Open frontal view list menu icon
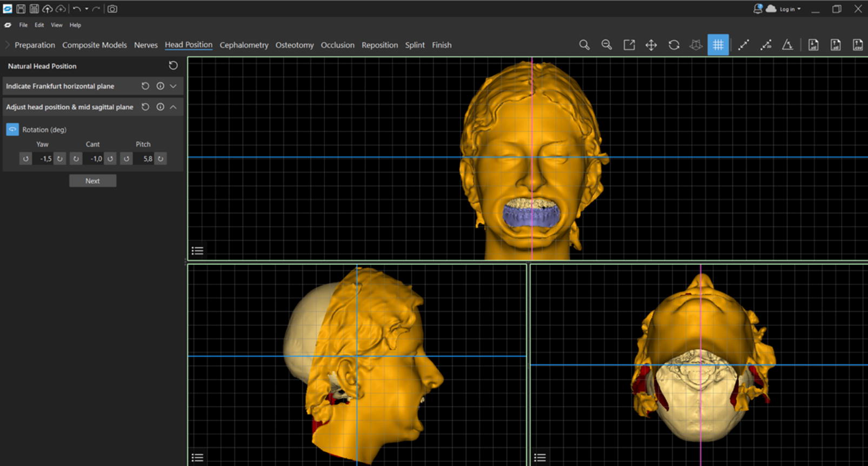 pyautogui.click(x=197, y=250)
